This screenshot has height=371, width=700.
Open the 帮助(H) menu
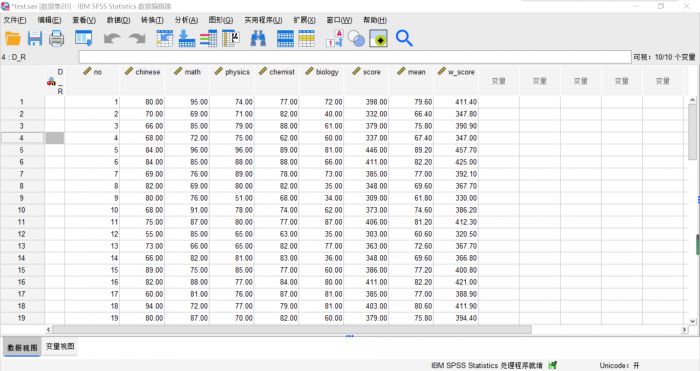(x=375, y=20)
